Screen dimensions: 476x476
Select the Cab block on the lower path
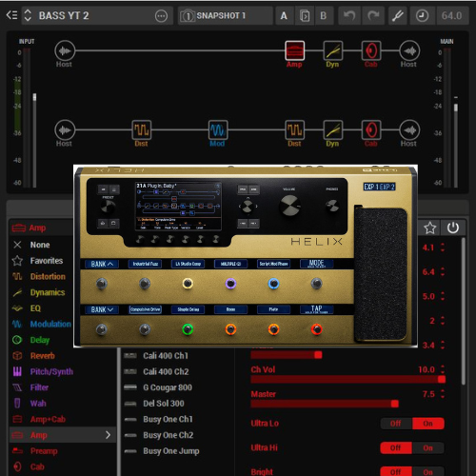[x=371, y=129]
